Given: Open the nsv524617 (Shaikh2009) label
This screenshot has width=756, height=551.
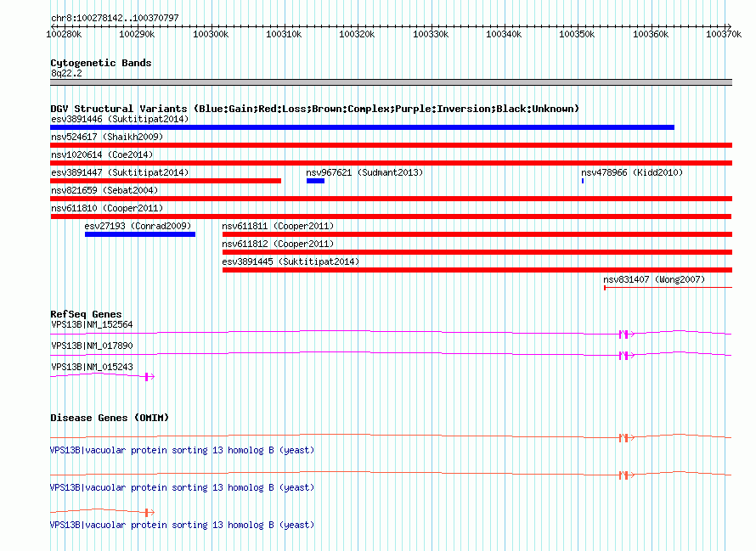Looking at the screenshot, I should [x=107, y=137].
